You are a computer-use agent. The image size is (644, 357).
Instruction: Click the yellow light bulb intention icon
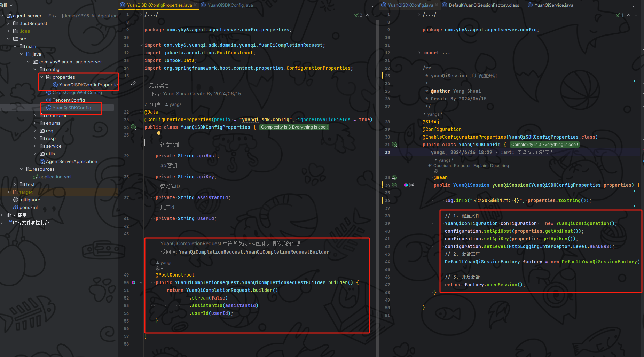pyautogui.click(x=159, y=133)
